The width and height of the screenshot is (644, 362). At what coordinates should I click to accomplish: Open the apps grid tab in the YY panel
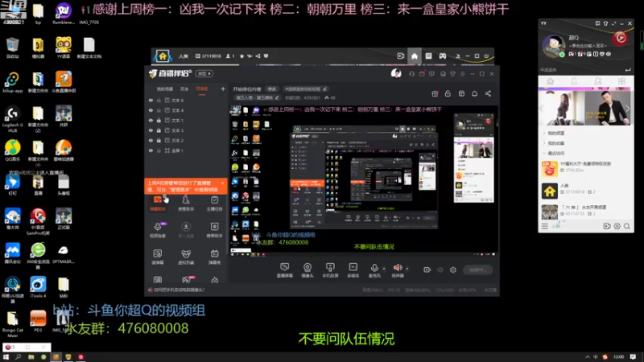(x=621, y=81)
